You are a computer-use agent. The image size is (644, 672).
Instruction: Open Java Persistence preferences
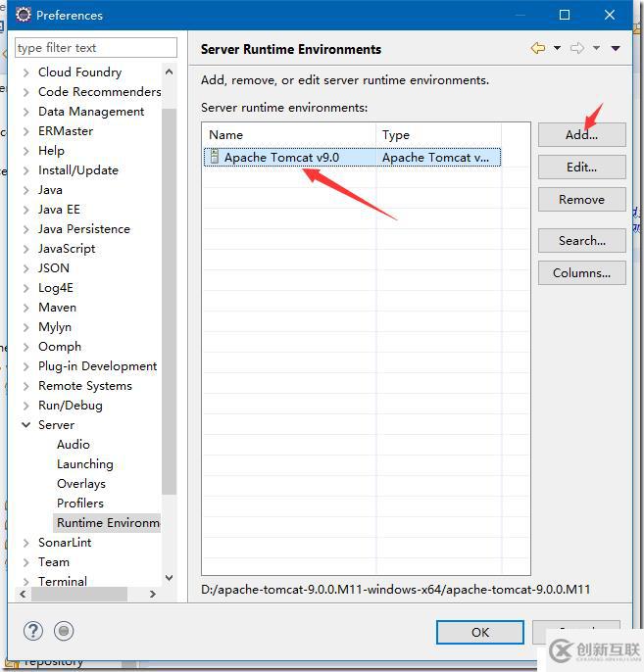[83, 229]
